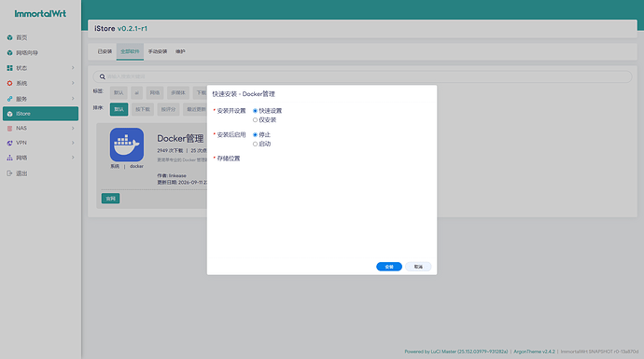Sort by 按下载
Viewport: 644px width, 359px height.
pyautogui.click(x=143, y=109)
